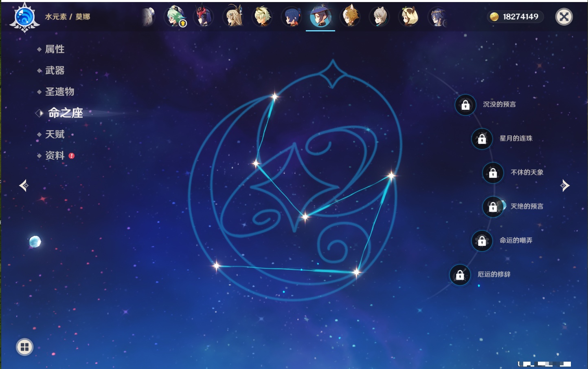Select the witch-hat Mona avatar
The image size is (588, 369).
[320, 17]
